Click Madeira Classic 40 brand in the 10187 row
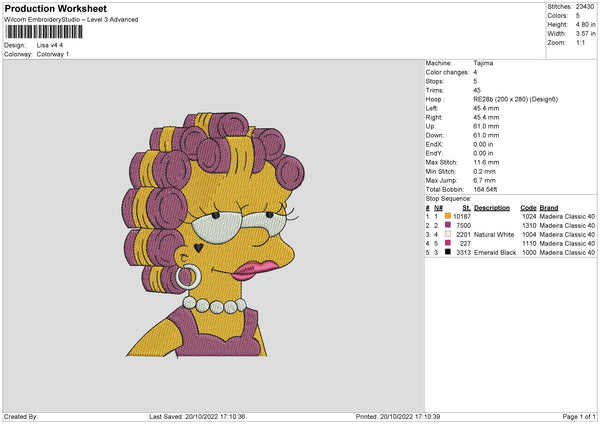Viewport: 600px width, 424px height. point(567,217)
